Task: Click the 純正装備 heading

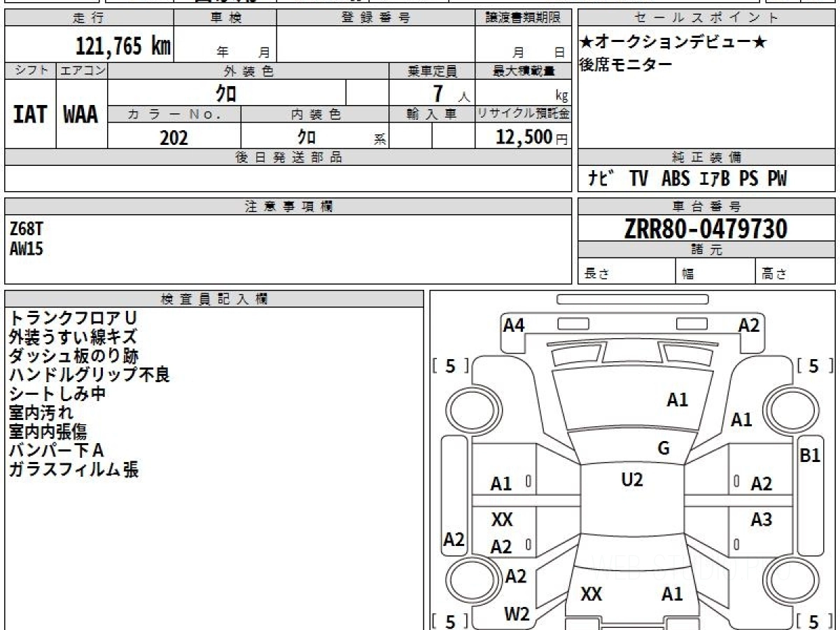Action: tap(706, 157)
